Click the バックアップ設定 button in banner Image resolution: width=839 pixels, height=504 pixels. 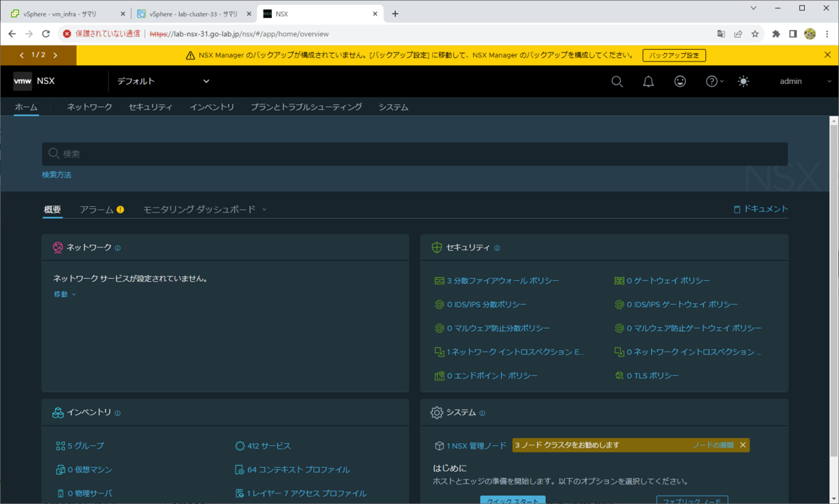674,55
